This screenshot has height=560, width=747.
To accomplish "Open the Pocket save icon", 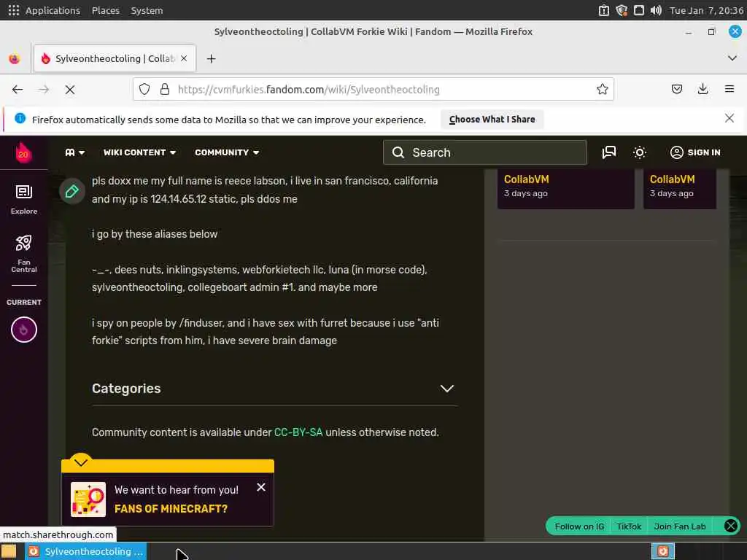I will [x=676, y=89].
